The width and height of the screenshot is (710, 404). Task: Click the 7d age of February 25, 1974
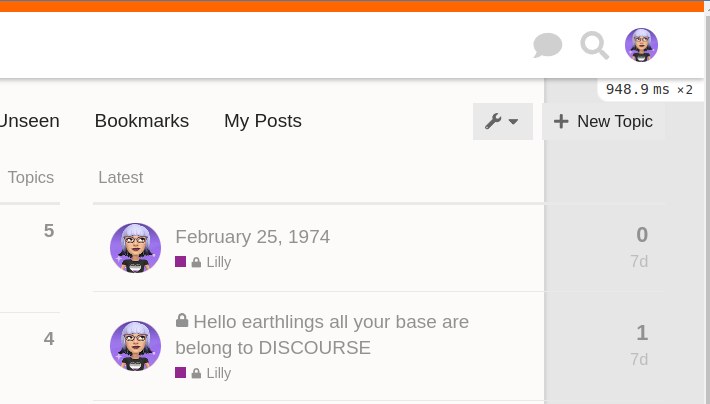click(639, 262)
